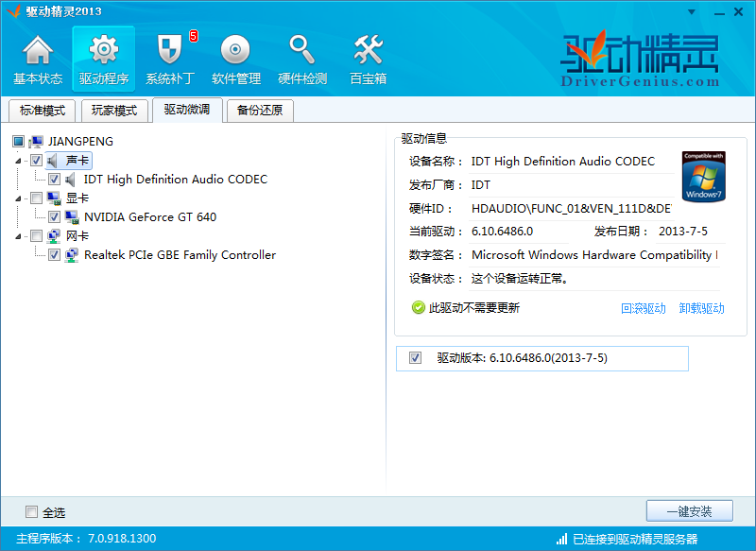
Task: Collapse the 声卡 tree node
Action: 18,161
